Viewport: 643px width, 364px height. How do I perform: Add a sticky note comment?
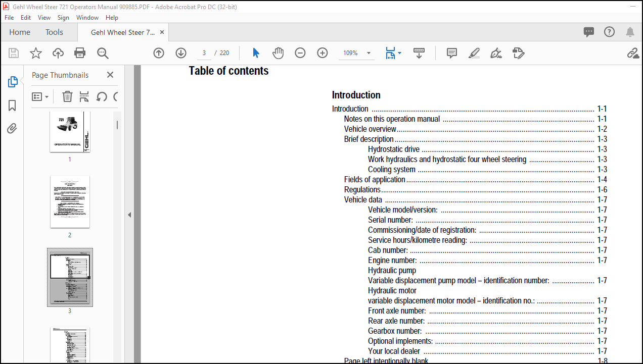pyautogui.click(x=452, y=53)
